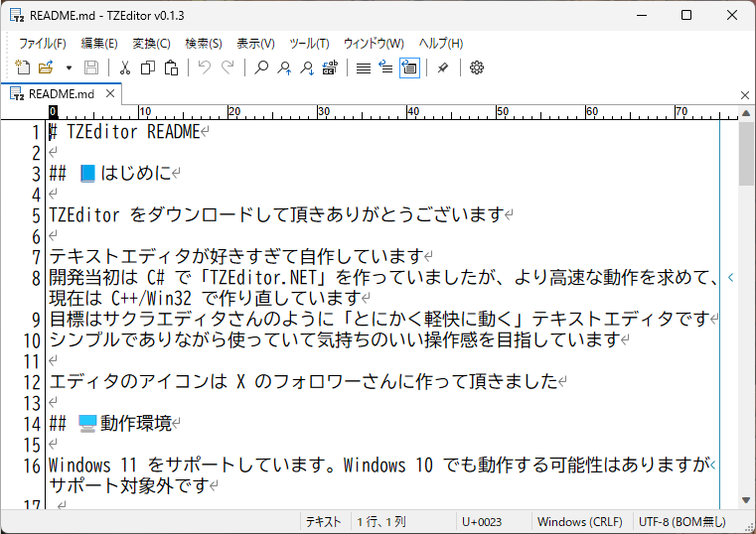Click the vertical scrollbar thumb
This screenshot has height=534, width=756.
coord(746,157)
